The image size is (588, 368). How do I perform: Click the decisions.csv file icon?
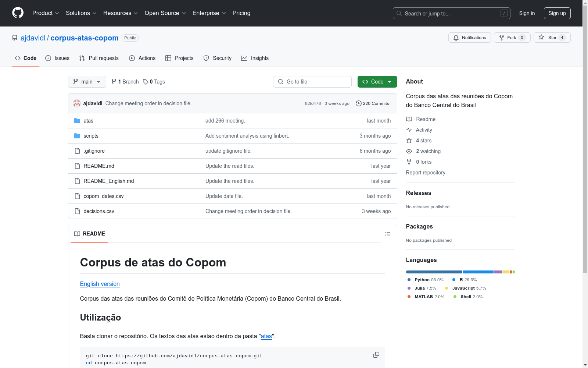(x=77, y=211)
